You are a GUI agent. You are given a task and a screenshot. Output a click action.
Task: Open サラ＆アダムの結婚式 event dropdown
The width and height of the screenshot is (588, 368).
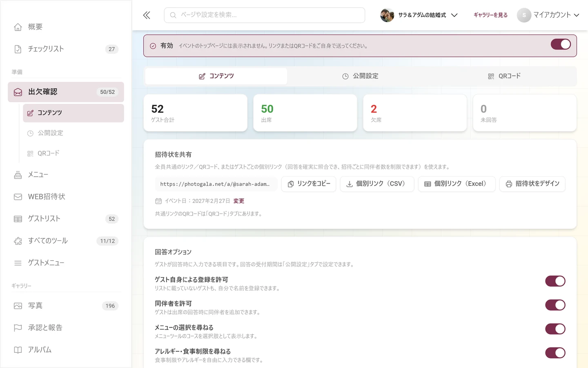pos(419,15)
